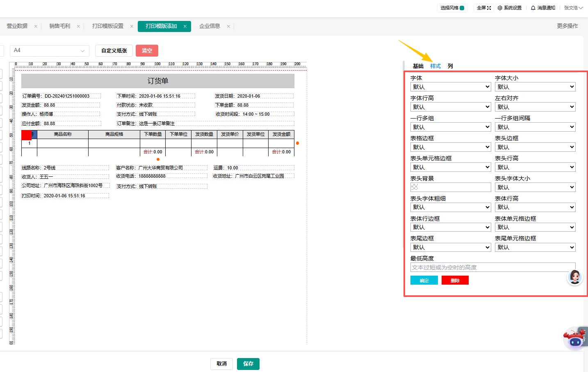The height and width of the screenshot is (372, 588).
Task: Open the 更多操作 menu
Action: click(x=567, y=26)
